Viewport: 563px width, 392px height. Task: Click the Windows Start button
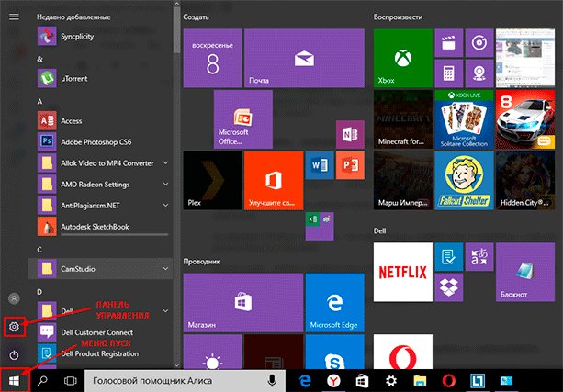(x=14, y=380)
